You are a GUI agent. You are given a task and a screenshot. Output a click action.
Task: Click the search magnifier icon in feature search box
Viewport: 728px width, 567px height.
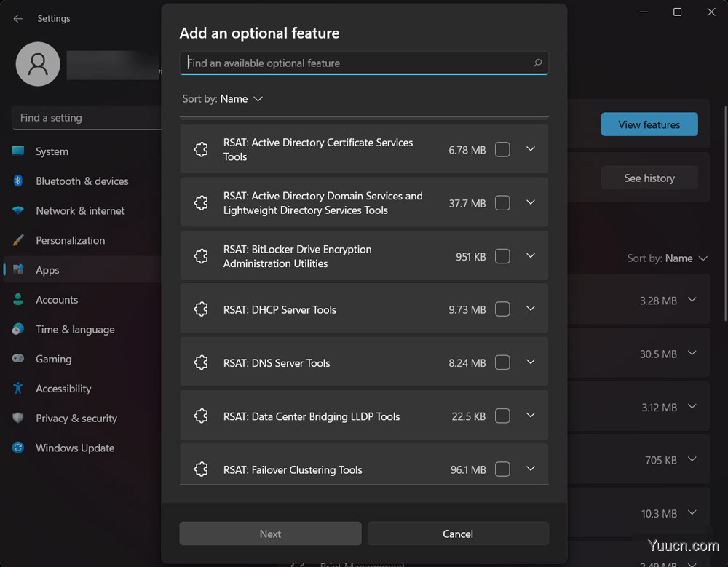click(538, 63)
